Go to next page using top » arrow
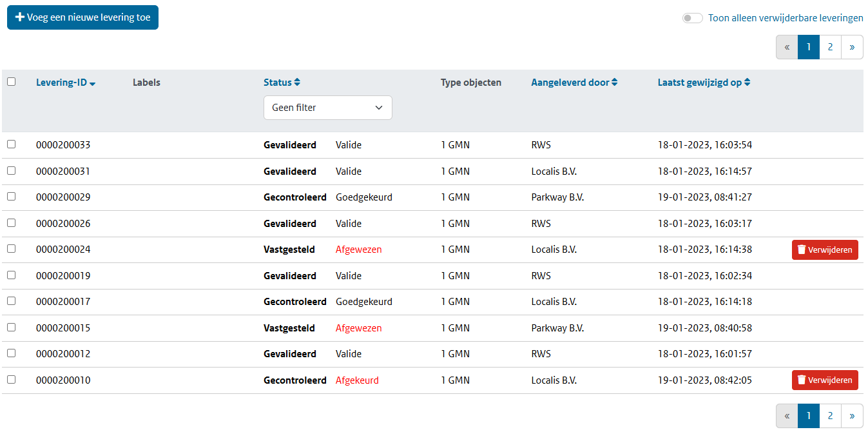 852,47
